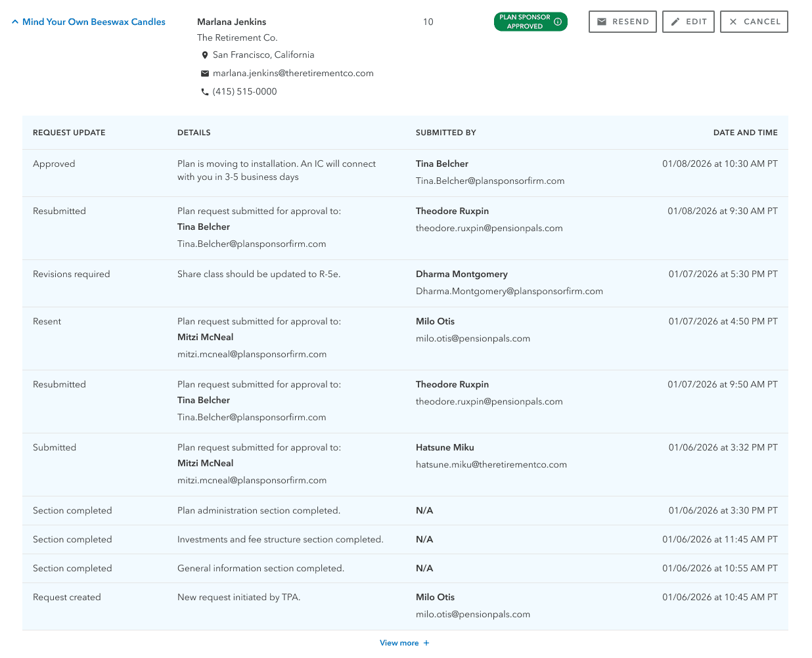
Task: Click 01/06/2026 at 11:45 AM PT timestamp
Action: (720, 540)
